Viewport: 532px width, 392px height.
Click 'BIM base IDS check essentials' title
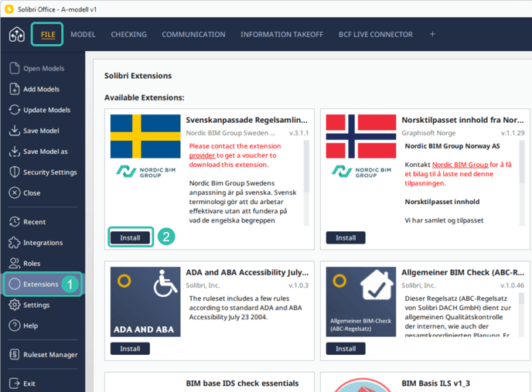242,383
